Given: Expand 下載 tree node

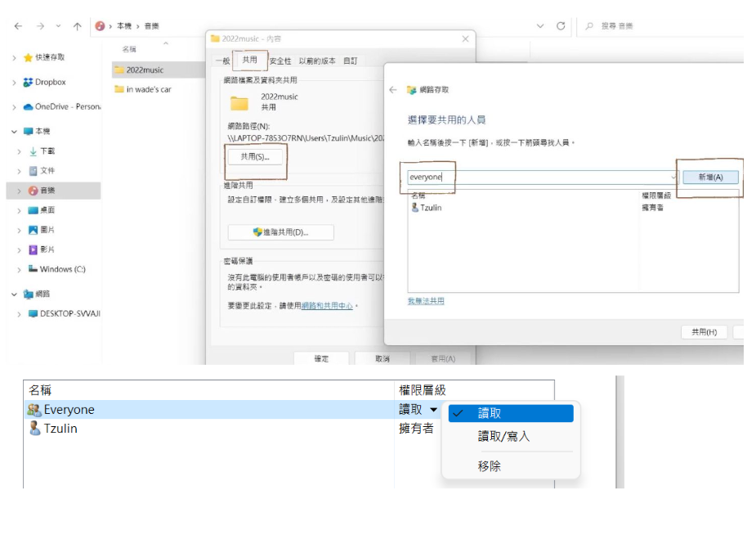Looking at the screenshot, I should pyautogui.click(x=20, y=151).
